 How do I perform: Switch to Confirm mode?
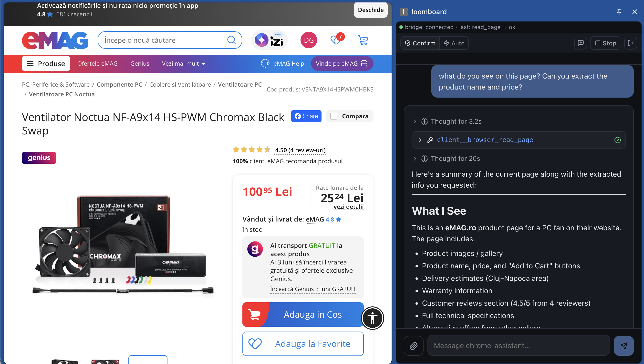click(x=420, y=43)
